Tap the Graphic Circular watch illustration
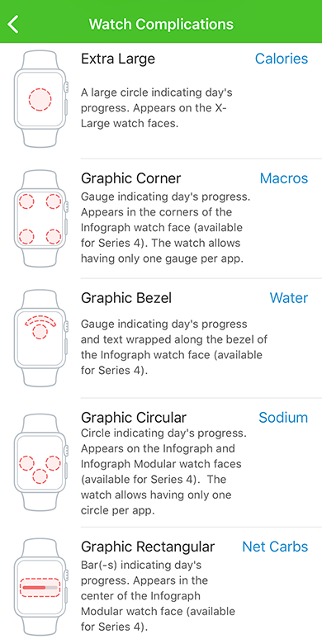The height and width of the screenshot is (644, 322). (x=40, y=462)
